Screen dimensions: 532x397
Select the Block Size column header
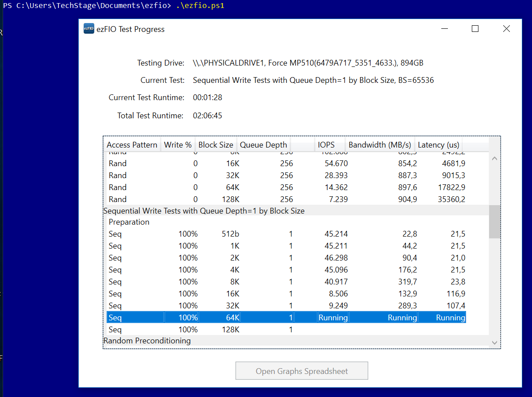216,145
